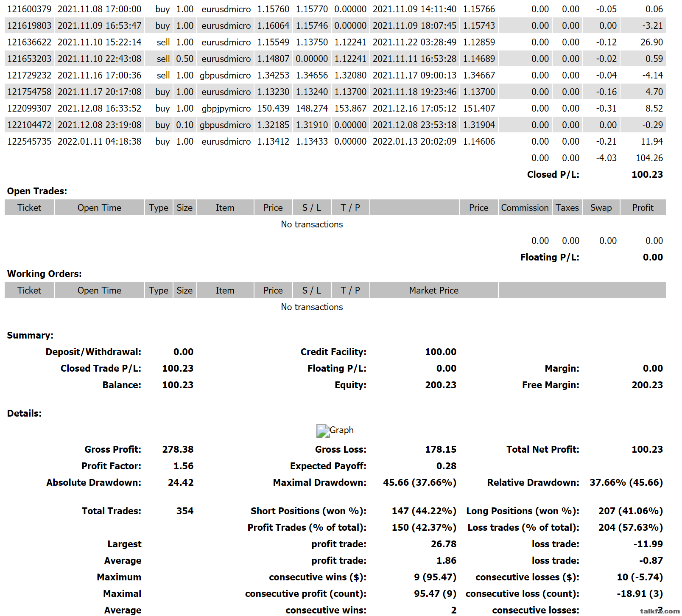Screen dimensions: 682x616
Task: Click profit value 8.52
Action: point(654,108)
